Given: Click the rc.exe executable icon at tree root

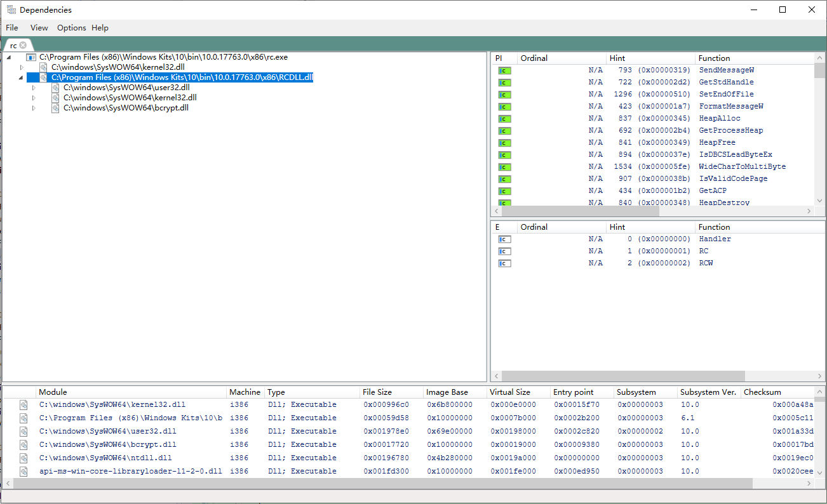Looking at the screenshot, I should [x=31, y=56].
